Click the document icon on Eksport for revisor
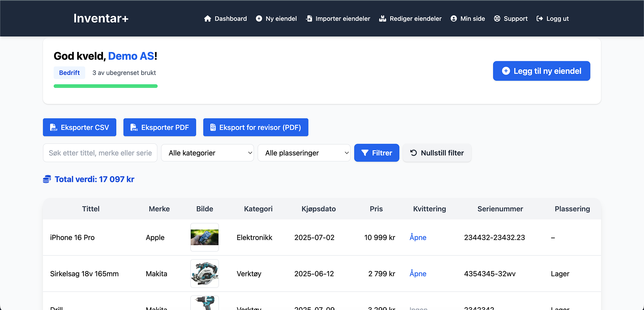 213,127
